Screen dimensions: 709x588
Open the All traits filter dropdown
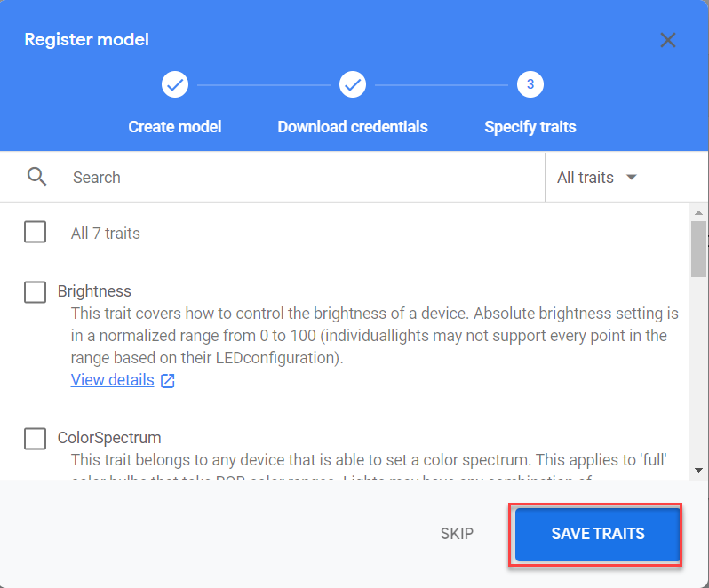tap(597, 177)
